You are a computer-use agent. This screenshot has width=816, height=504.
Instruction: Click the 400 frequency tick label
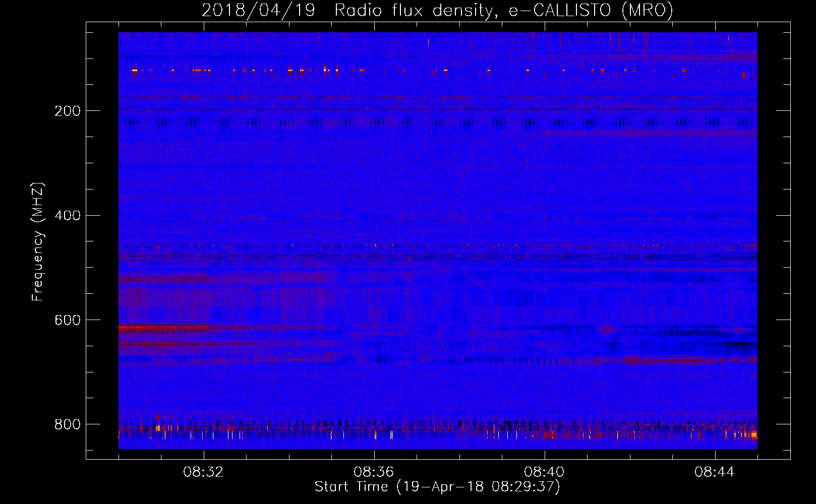[x=68, y=216]
